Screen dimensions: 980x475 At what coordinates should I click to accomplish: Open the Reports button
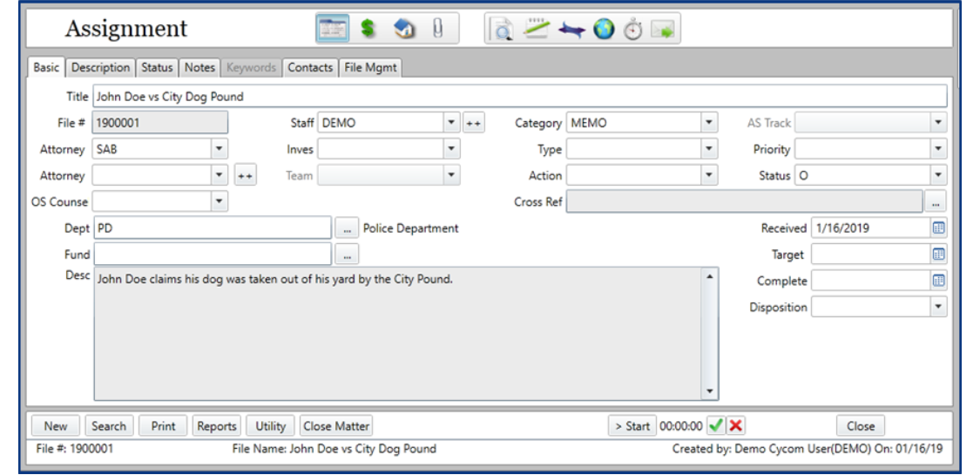tap(217, 426)
